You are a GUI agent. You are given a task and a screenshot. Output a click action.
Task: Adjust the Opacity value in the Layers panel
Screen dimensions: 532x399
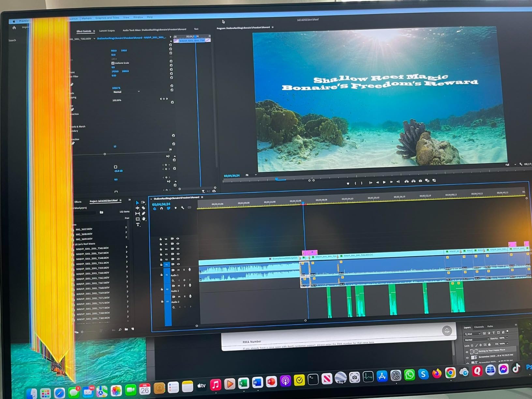(502, 338)
